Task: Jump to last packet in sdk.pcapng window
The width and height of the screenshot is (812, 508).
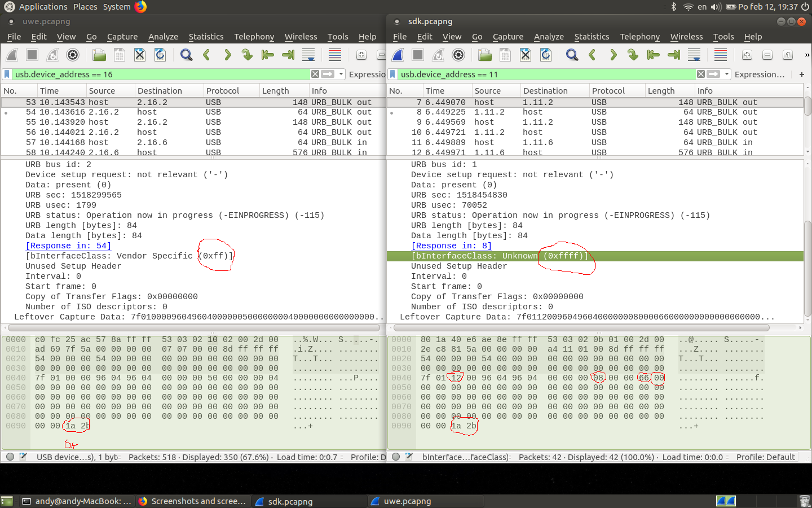Action: [x=674, y=55]
